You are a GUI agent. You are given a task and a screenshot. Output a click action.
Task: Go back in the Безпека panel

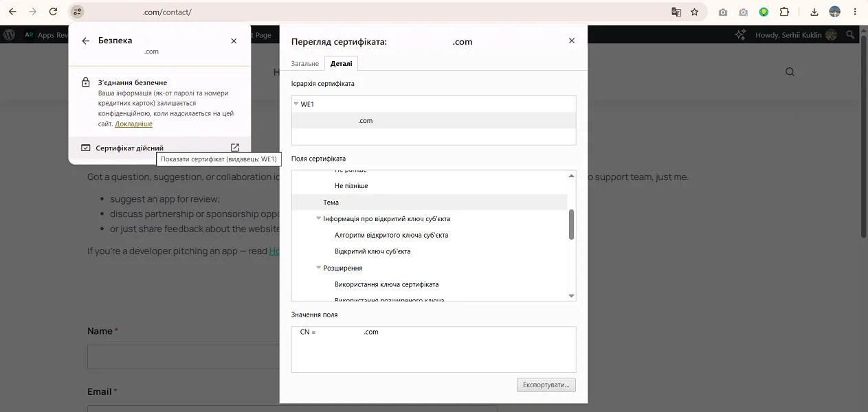[x=86, y=41]
